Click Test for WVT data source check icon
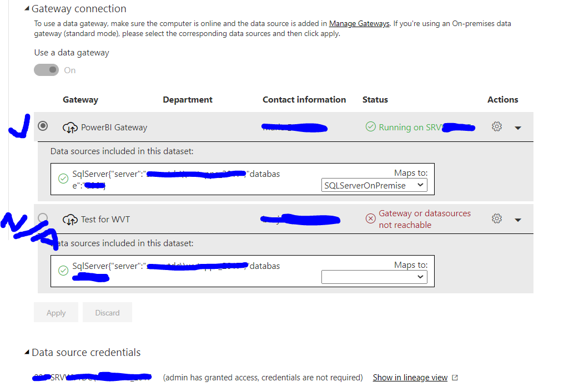569x392 pixels. pyautogui.click(x=63, y=271)
